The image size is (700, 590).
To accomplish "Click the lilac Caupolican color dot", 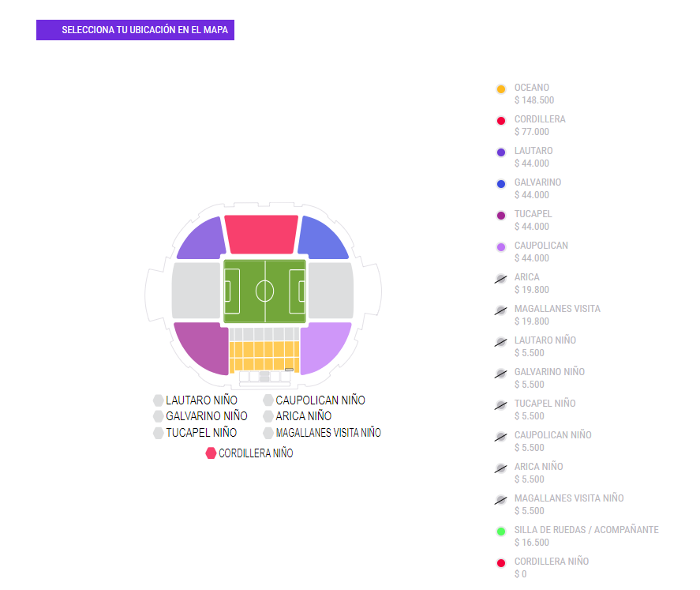I will point(501,246).
